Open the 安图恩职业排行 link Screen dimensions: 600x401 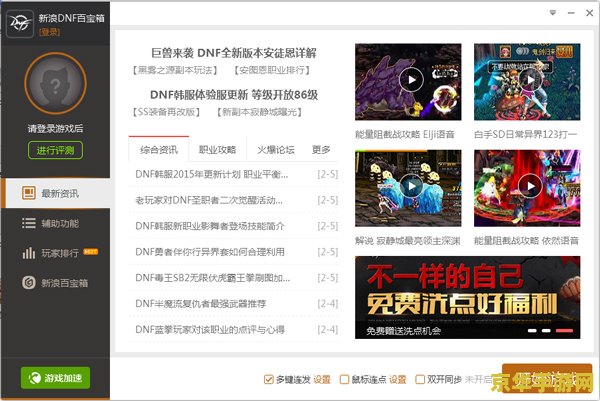(272, 70)
